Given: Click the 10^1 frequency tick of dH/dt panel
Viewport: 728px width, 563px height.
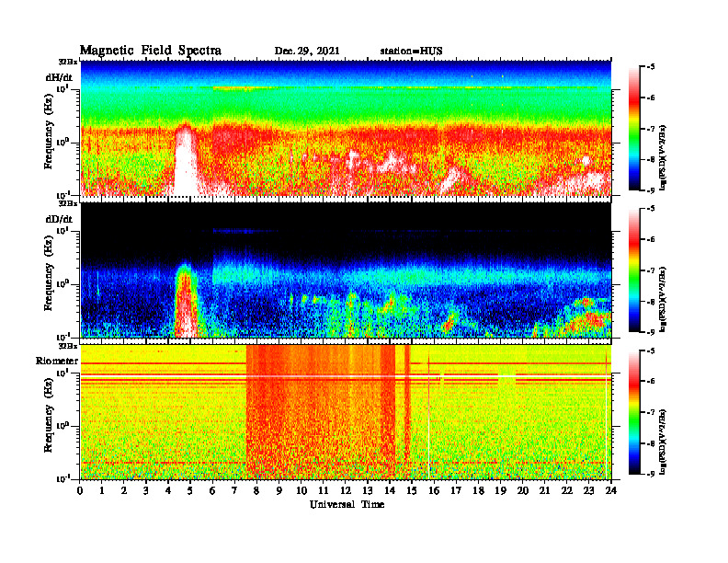Looking at the screenshot, I should (63, 88).
